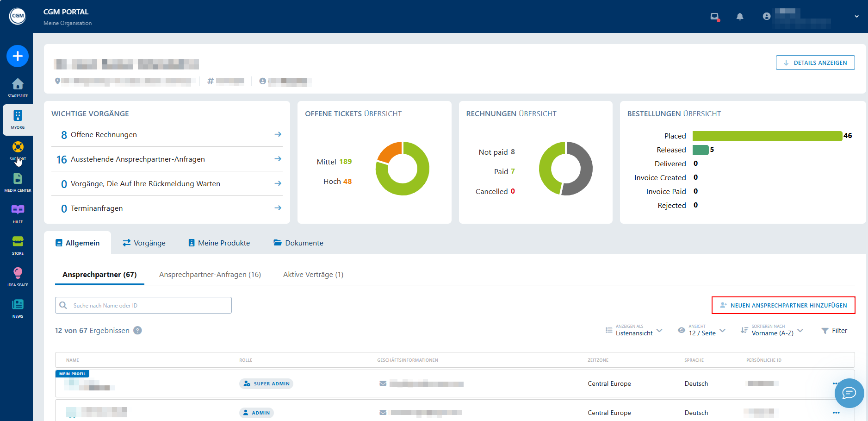
Task: Click help question mark beside Ergebnisse
Action: click(x=137, y=330)
